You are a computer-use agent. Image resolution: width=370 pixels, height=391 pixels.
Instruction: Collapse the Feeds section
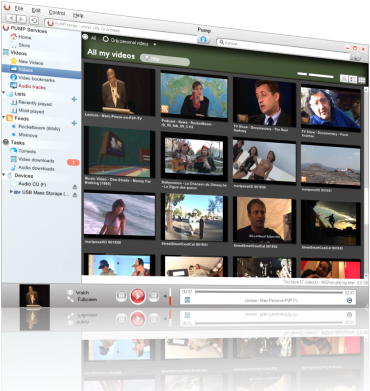point(4,117)
